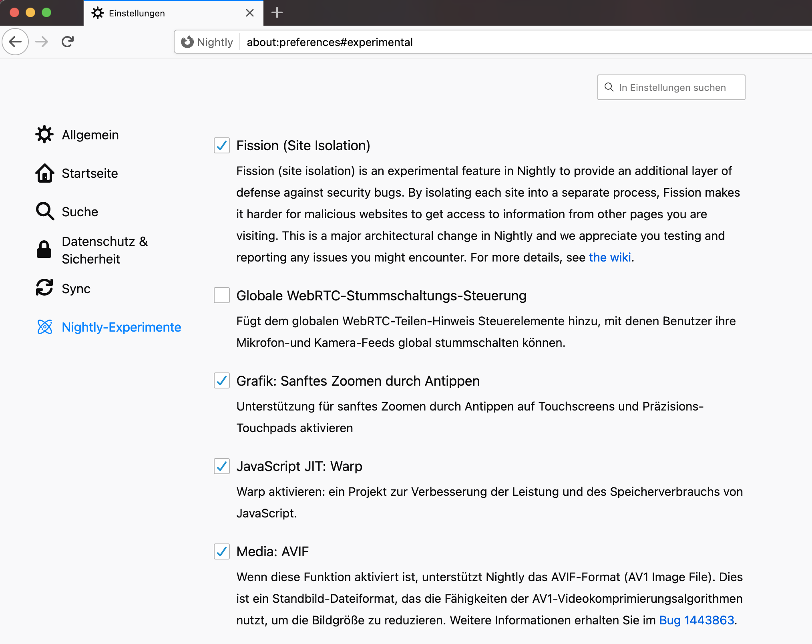Viewport: 812px width, 644px height.
Task: Enable Globale WebRTC-Stummschaltungs-Steuerung checkbox
Action: click(x=222, y=296)
